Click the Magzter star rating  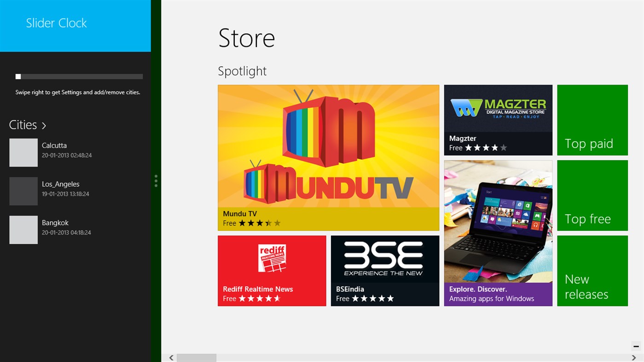(x=486, y=148)
